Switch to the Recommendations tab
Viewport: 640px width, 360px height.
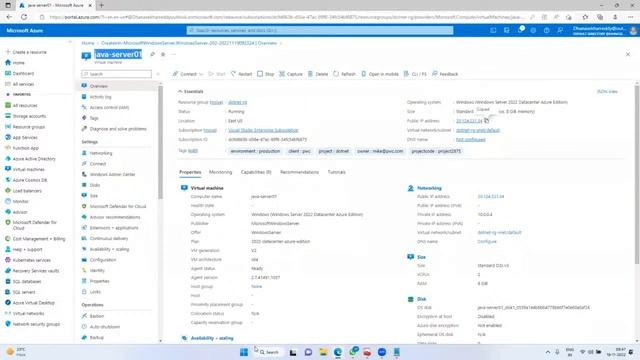299,172
